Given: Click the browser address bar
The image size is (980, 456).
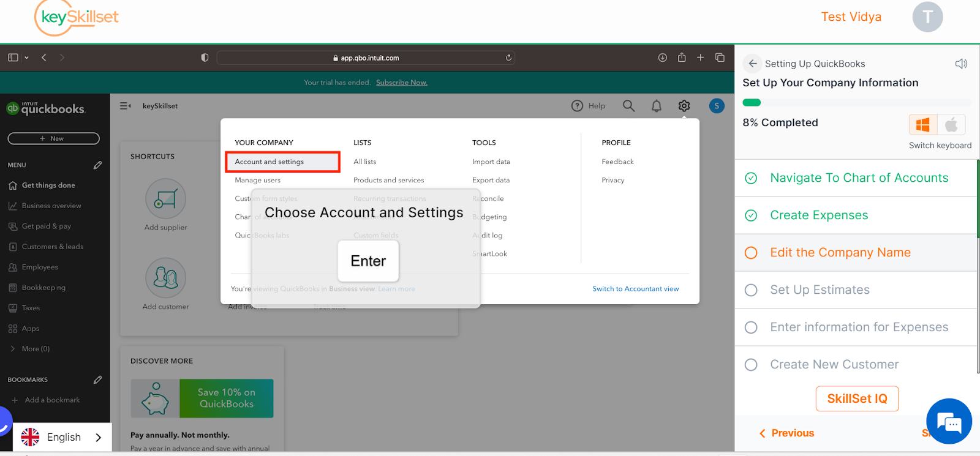Looking at the screenshot, I should coord(366,58).
